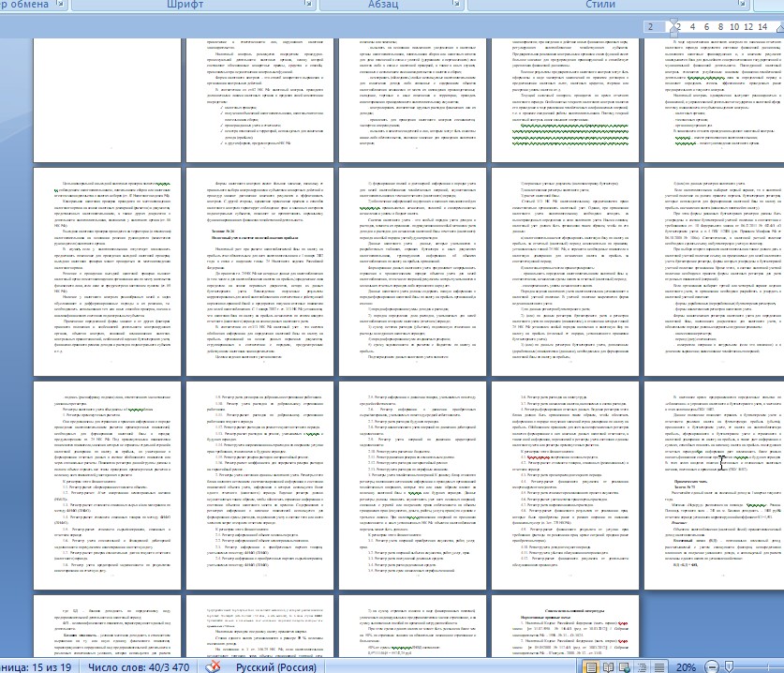
Task: Click the page number indicator in status bar
Action: coord(36,666)
